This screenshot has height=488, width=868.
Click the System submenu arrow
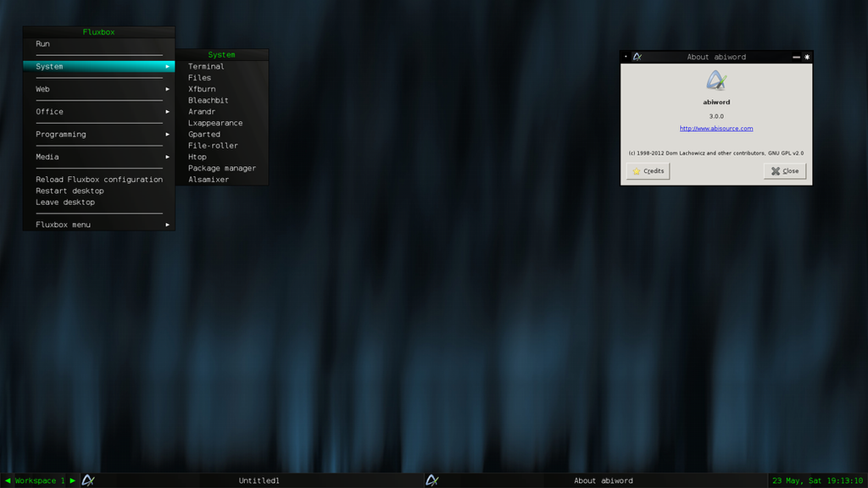pos(167,66)
